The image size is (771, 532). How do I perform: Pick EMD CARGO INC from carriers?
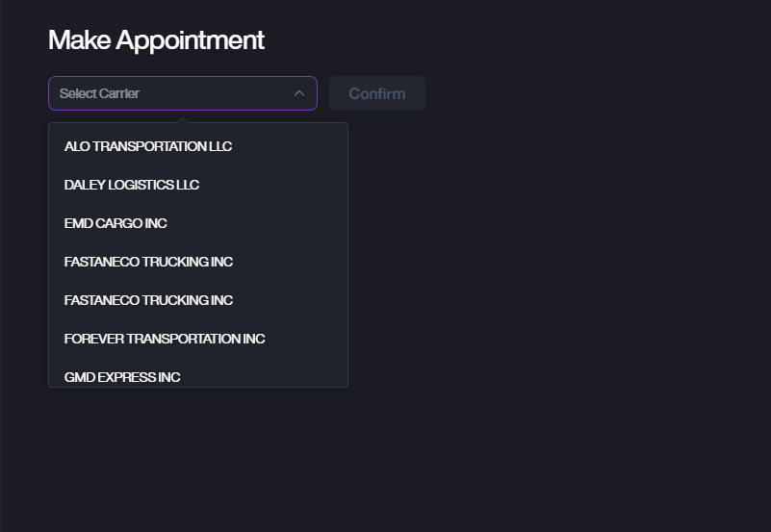(116, 223)
